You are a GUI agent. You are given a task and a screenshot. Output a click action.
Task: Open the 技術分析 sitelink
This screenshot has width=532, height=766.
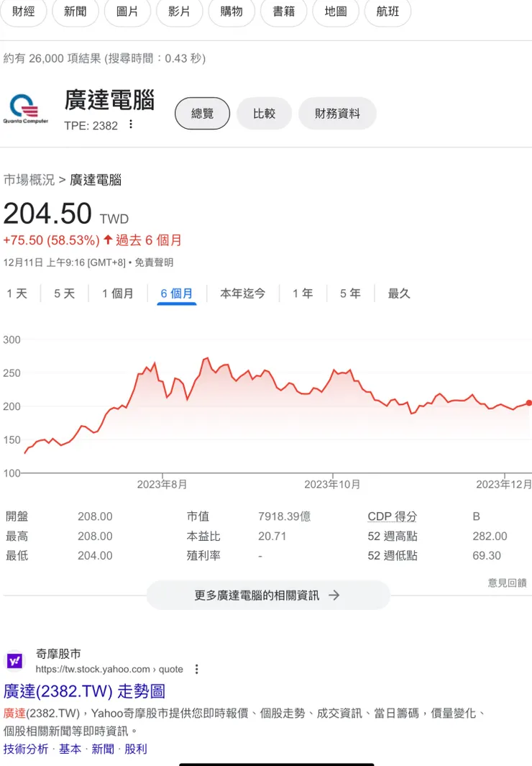(26, 749)
